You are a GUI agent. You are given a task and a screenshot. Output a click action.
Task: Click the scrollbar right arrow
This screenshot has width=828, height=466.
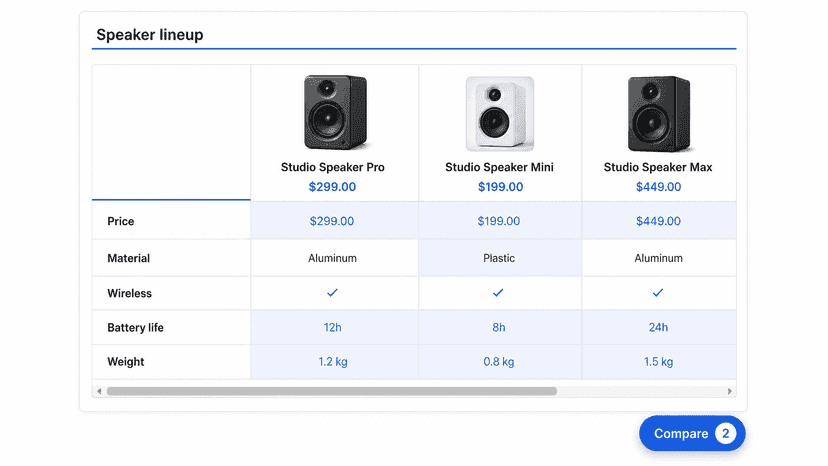pos(729,392)
